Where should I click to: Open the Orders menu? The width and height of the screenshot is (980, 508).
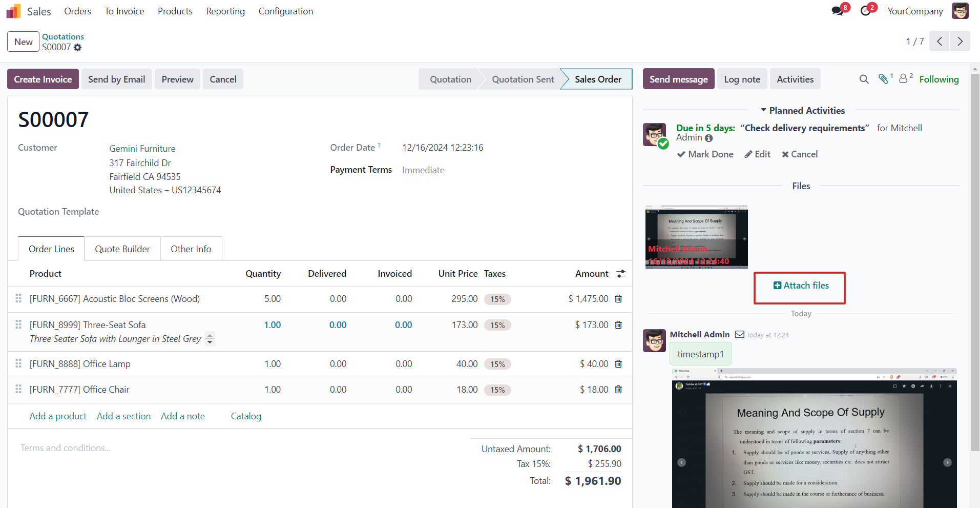pos(77,11)
